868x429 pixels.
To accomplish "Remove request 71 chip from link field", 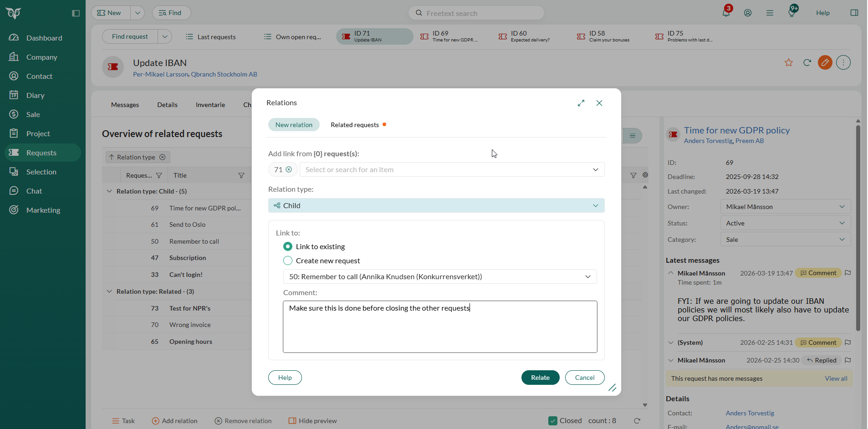I will click(x=289, y=169).
